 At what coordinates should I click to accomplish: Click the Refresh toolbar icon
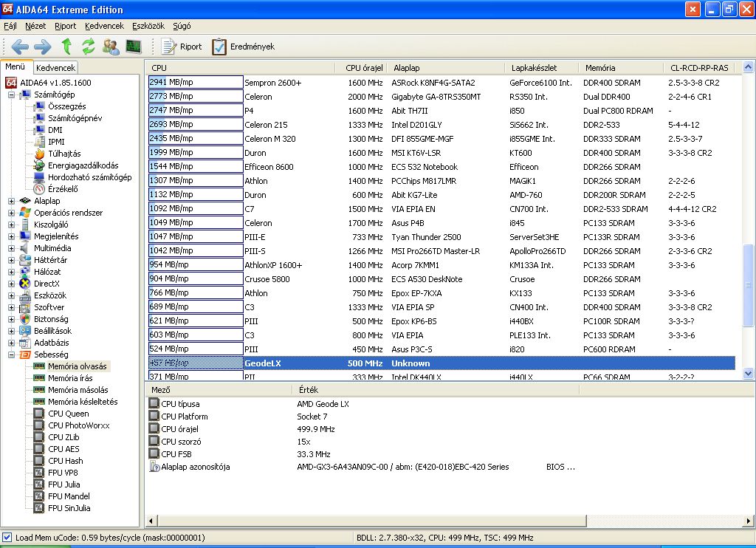tap(89, 47)
